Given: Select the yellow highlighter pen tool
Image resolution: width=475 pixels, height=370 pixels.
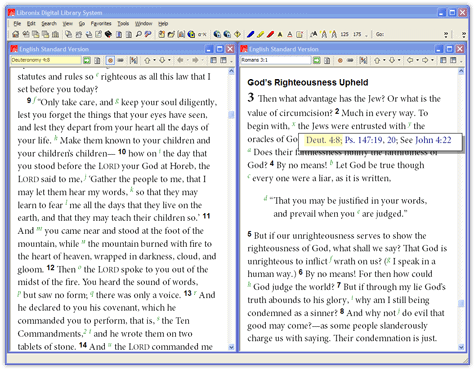Looking at the screenshot, I should pos(260,34).
